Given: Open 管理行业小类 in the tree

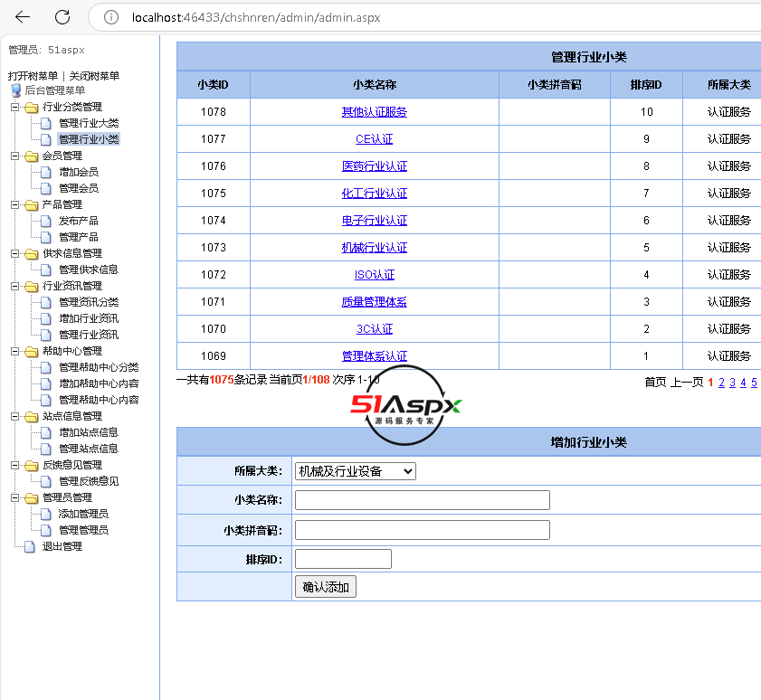Looking at the screenshot, I should (89, 139).
